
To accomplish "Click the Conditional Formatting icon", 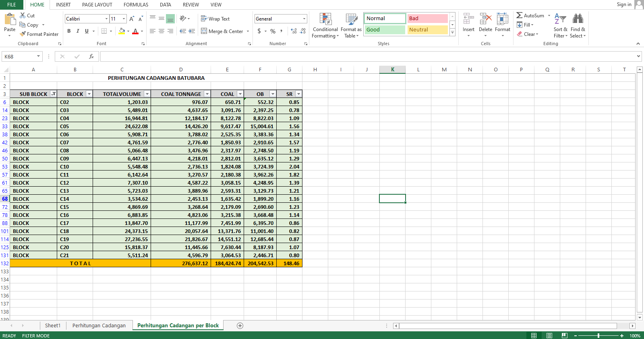I will 325,19.
